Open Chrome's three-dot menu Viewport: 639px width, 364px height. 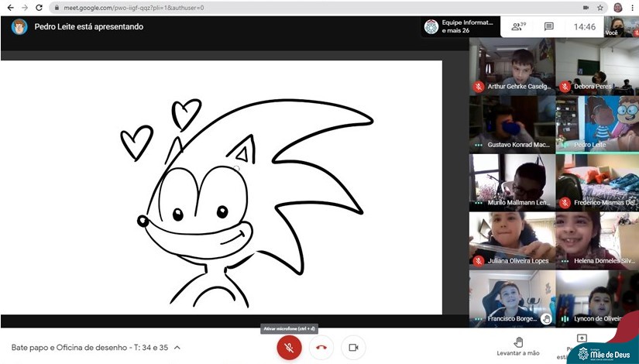(632, 7)
